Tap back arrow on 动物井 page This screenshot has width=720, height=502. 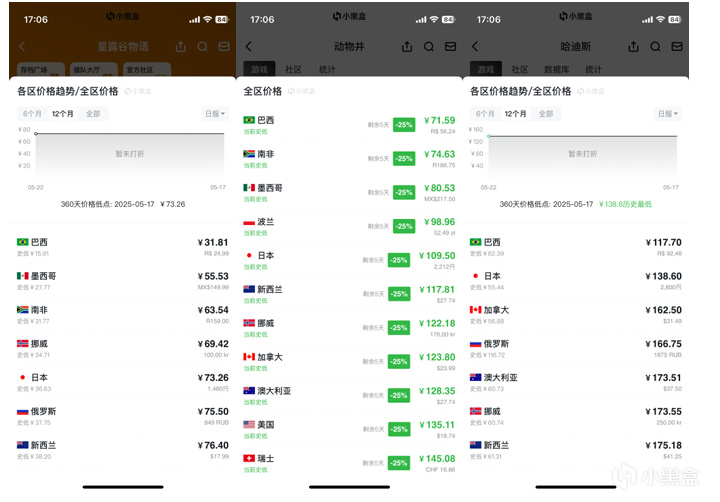(248, 46)
